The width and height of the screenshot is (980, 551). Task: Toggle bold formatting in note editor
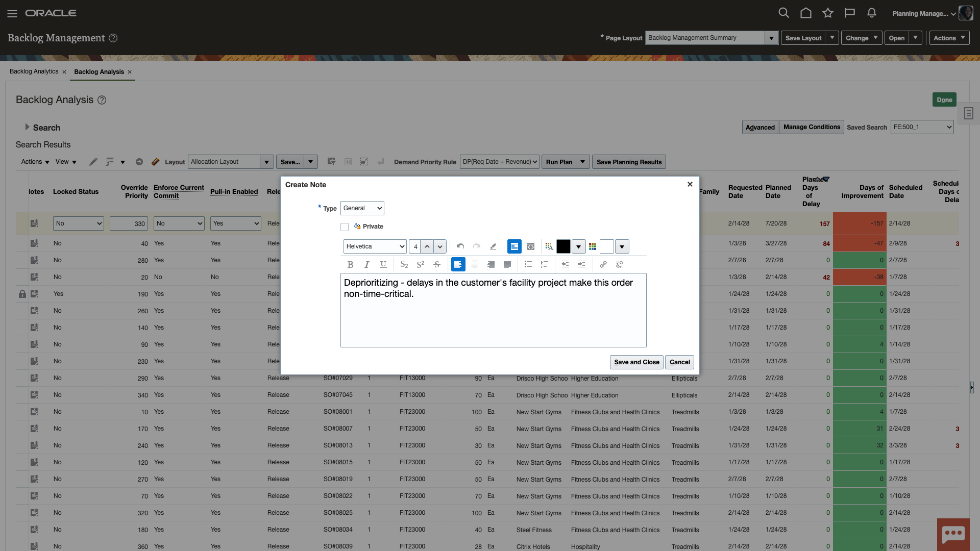click(x=350, y=264)
